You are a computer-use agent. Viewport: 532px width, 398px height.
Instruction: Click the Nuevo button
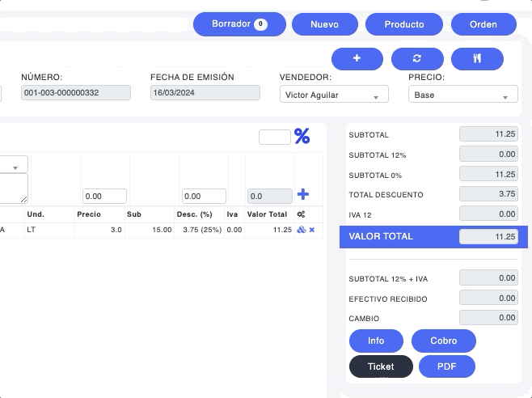pos(324,25)
